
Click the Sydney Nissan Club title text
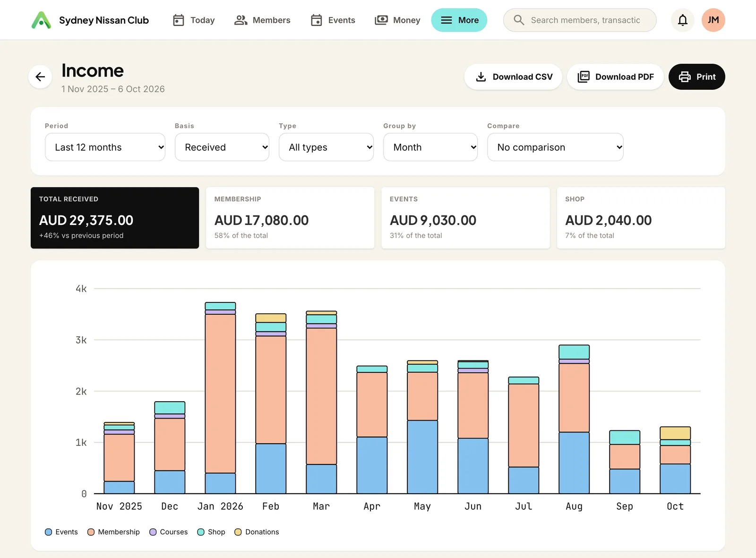[104, 20]
